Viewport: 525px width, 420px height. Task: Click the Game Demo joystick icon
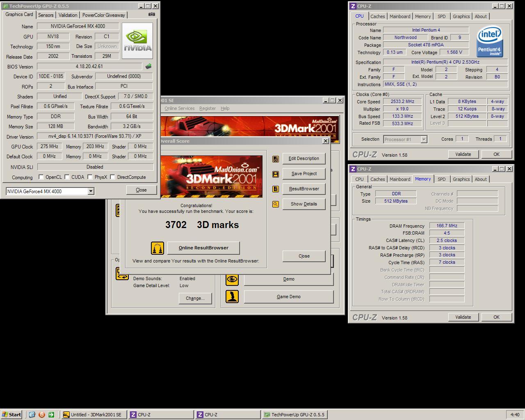[x=232, y=297]
